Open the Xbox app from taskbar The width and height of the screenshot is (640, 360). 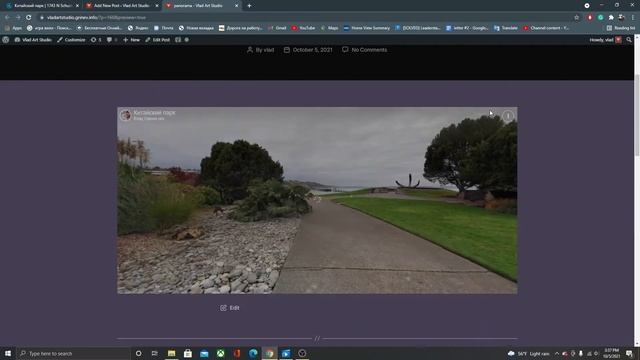pos(220,353)
